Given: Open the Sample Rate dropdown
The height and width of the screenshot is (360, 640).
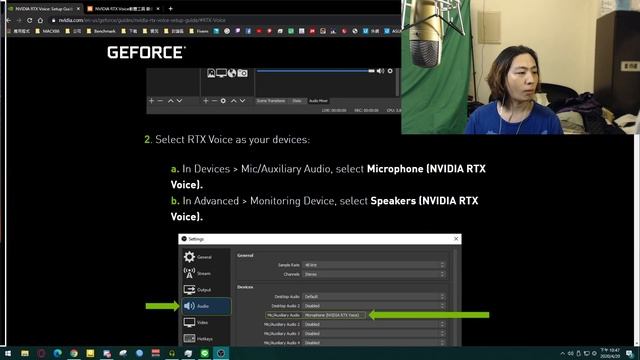Looking at the screenshot, I should pos(374,265).
